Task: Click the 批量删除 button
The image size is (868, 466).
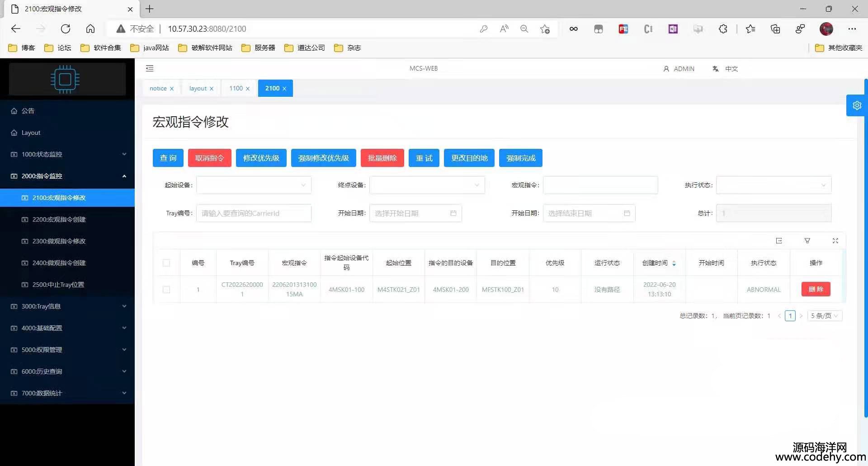Action: pyautogui.click(x=382, y=158)
